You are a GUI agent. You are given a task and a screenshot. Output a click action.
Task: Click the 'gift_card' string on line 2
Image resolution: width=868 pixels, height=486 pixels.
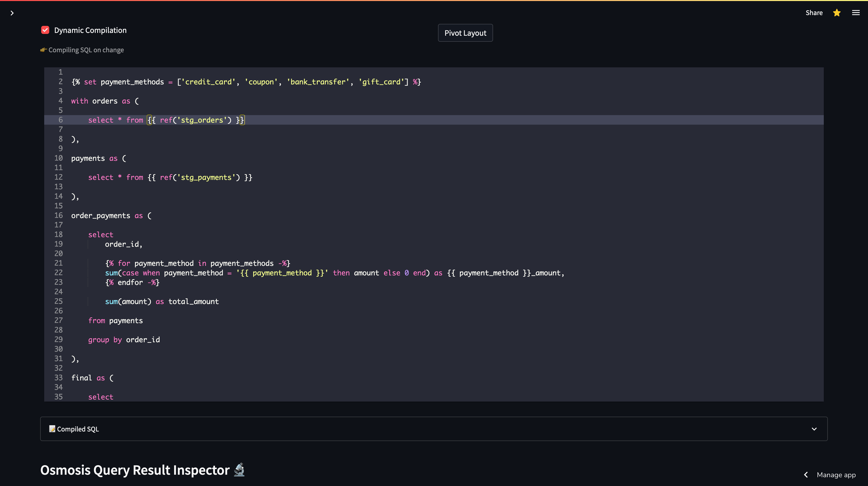pos(381,82)
